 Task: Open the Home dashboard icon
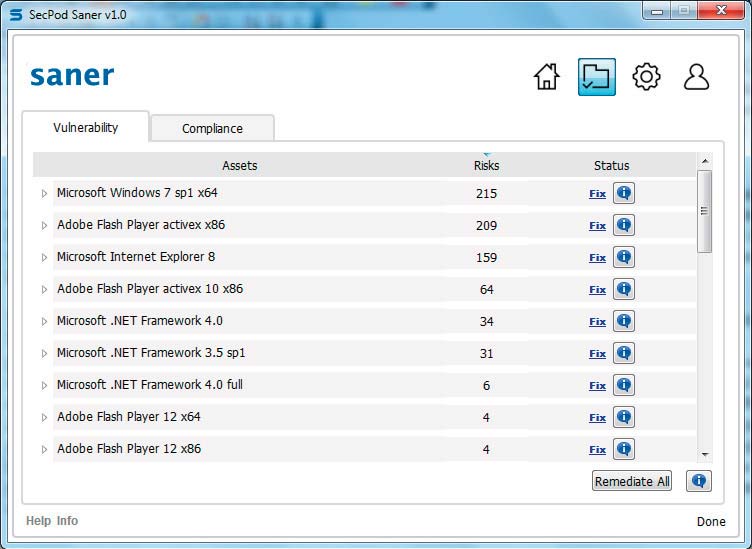click(x=547, y=77)
